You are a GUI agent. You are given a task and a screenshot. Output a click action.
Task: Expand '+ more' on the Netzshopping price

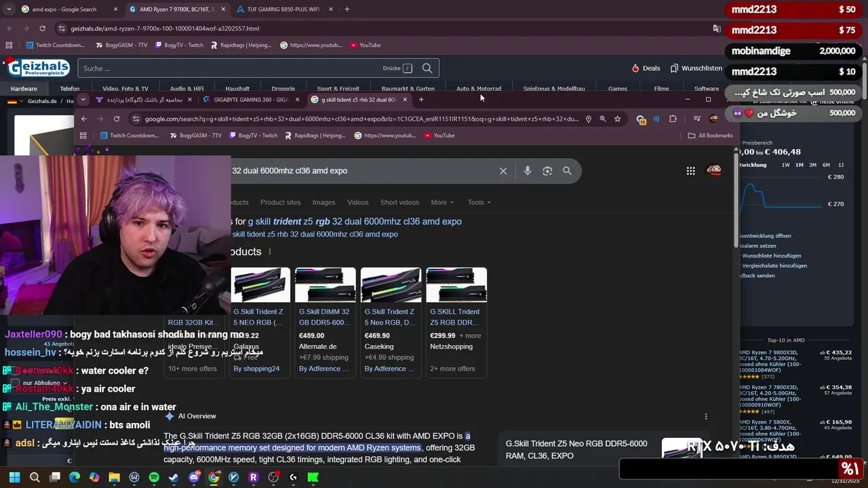point(470,335)
